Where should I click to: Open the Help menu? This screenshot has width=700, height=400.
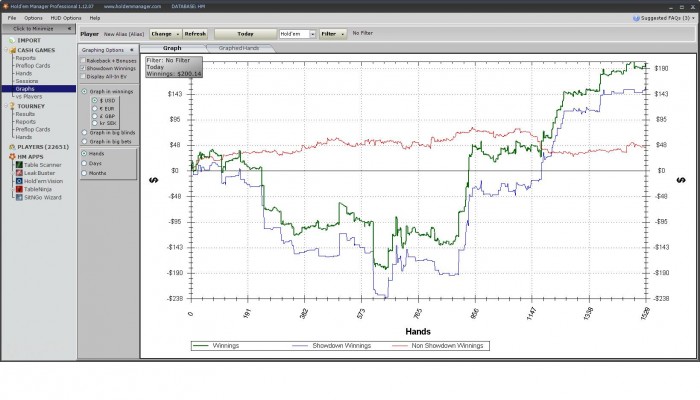(x=95, y=18)
